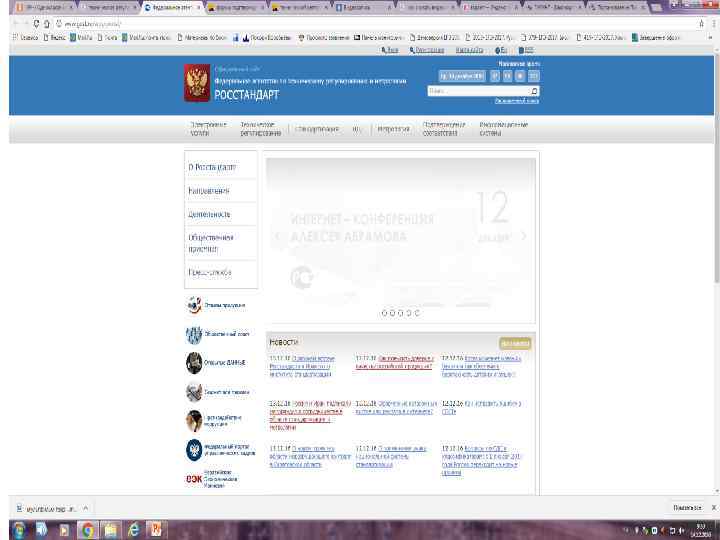Image resolution: width=720 pixels, height=540 pixels.
Task: Open Google Chrome in the Windows taskbar
Action: point(87,530)
